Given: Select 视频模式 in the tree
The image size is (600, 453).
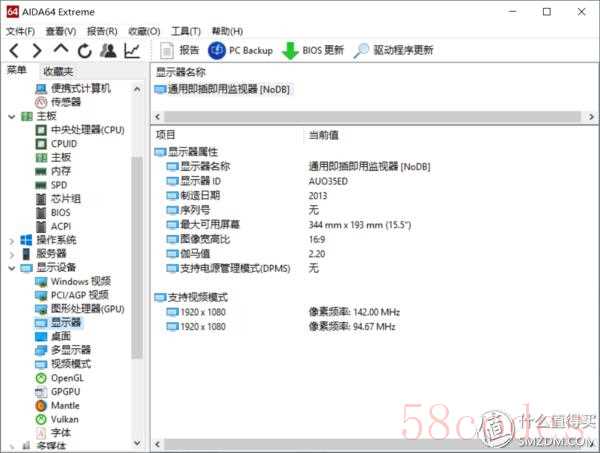Looking at the screenshot, I should click(63, 364).
